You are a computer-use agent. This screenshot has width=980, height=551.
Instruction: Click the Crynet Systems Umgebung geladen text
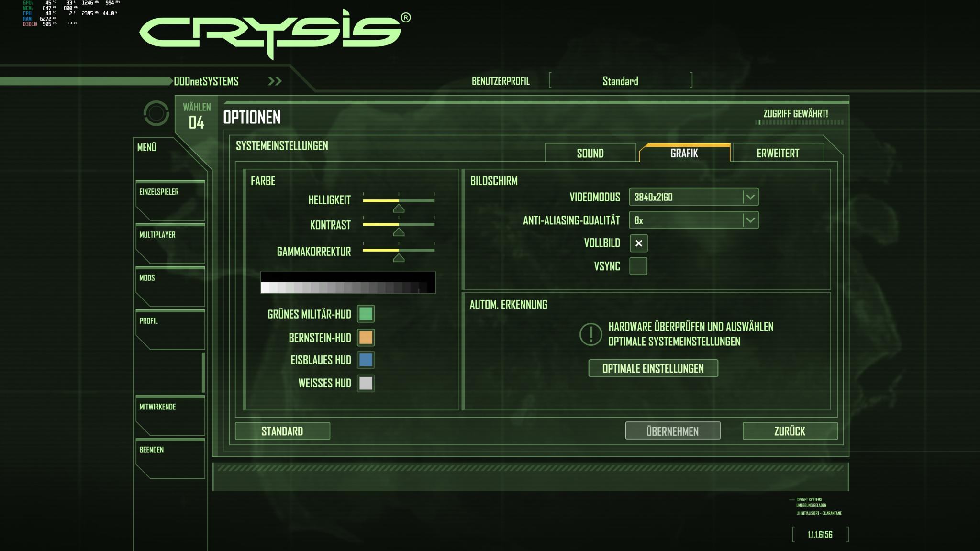coord(811,502)
